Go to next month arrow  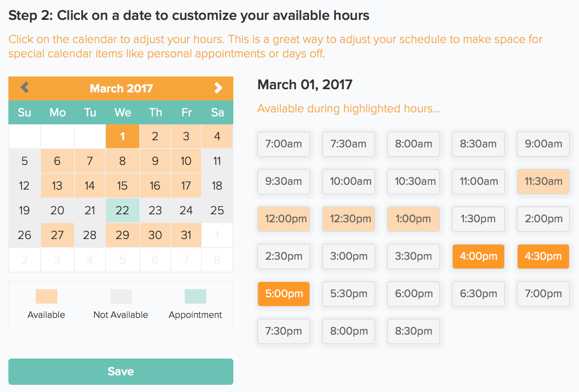(x=218, y=88)
